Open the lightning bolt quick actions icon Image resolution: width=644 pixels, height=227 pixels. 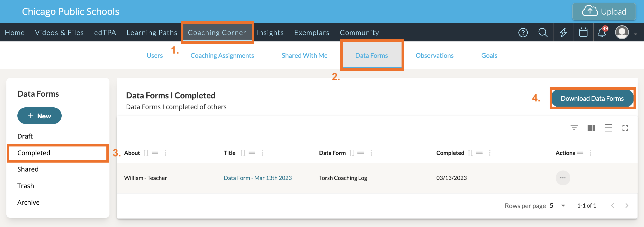[x=563, y=32]
